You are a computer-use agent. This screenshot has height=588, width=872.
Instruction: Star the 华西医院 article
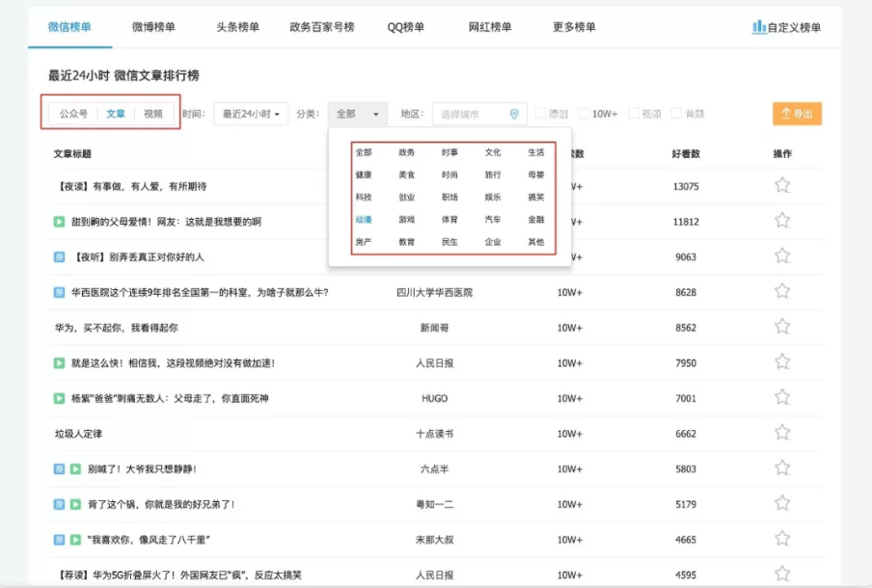[782, 291]
